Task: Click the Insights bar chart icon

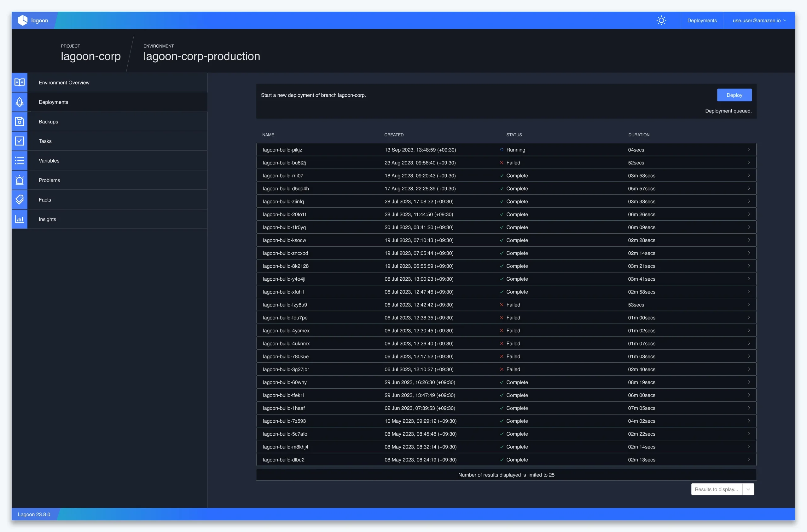Action: tap(19, 219)
